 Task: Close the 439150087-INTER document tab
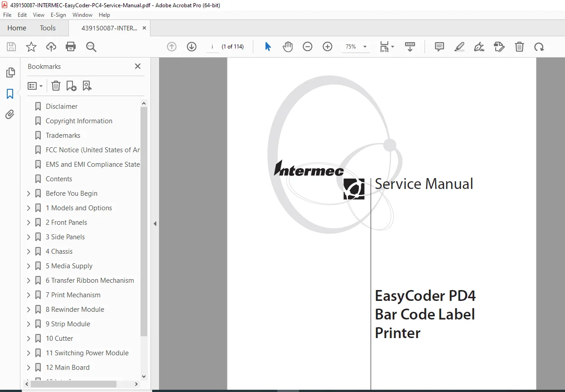[x=144, y=28]
